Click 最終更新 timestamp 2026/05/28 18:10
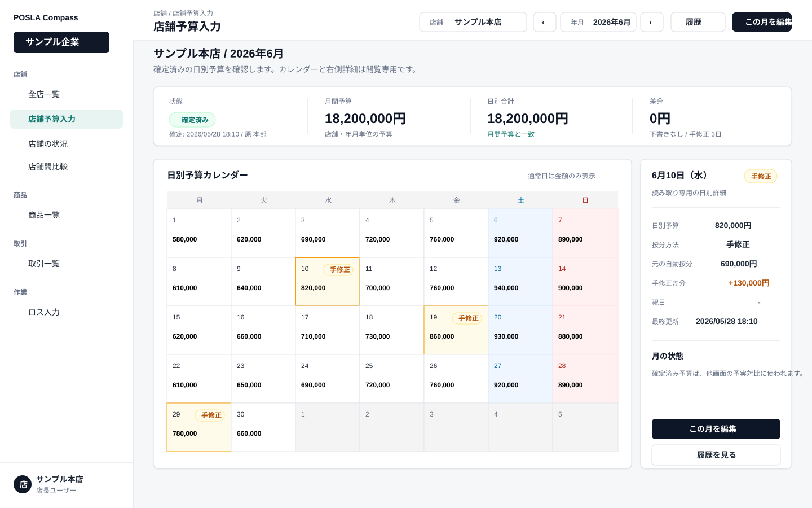This screenshot has width=812, height=508. point(727,321)
